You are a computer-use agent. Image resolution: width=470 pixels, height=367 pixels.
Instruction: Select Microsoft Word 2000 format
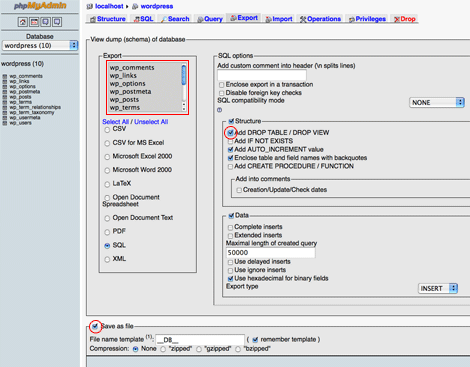107,171
